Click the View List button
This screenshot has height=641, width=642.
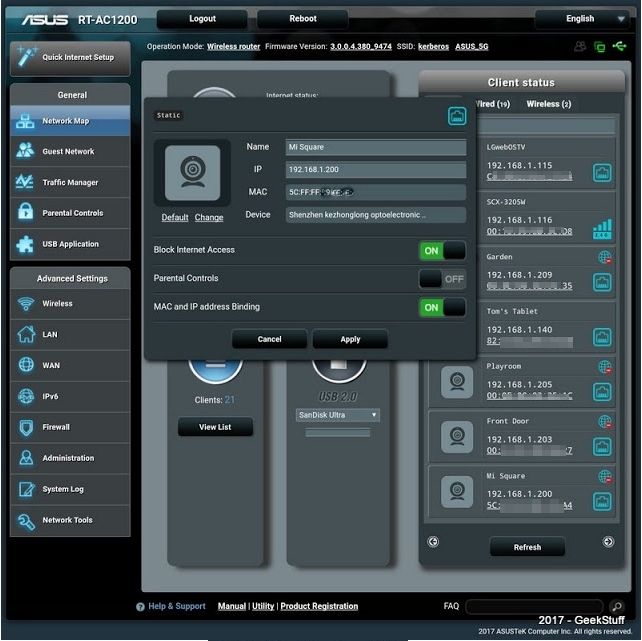pyautogui.click(x=215, y=427)
